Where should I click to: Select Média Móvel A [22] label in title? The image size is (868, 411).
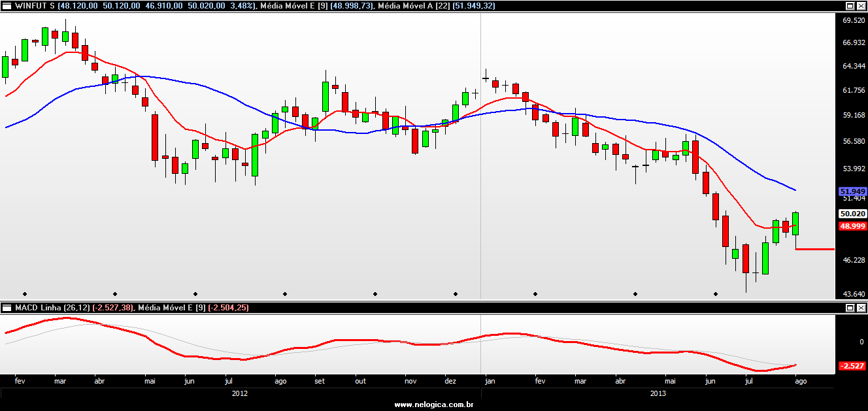pyautogui.click(x=413, y=5)
